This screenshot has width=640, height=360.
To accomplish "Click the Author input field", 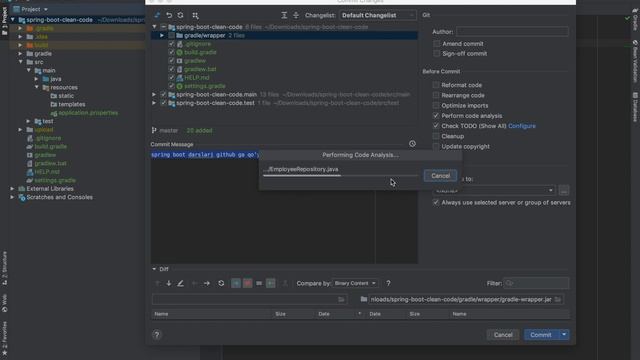I will (x=512, y=31).
